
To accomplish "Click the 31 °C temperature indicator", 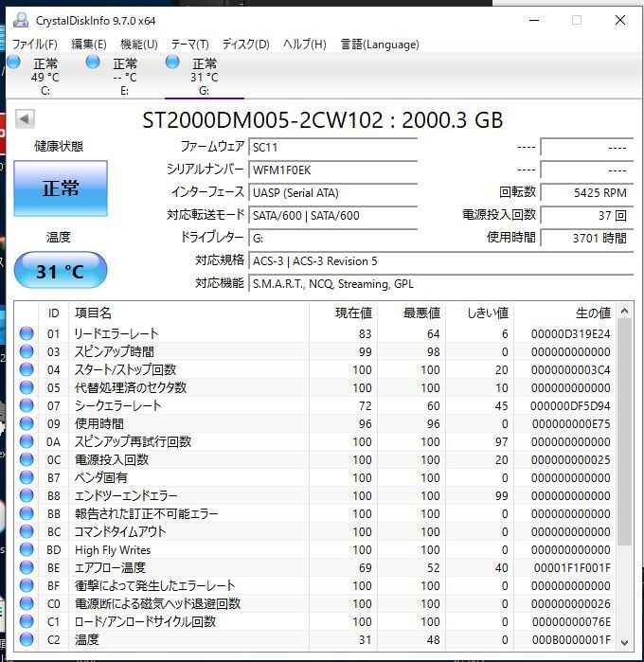I will [x=61, y=270].
